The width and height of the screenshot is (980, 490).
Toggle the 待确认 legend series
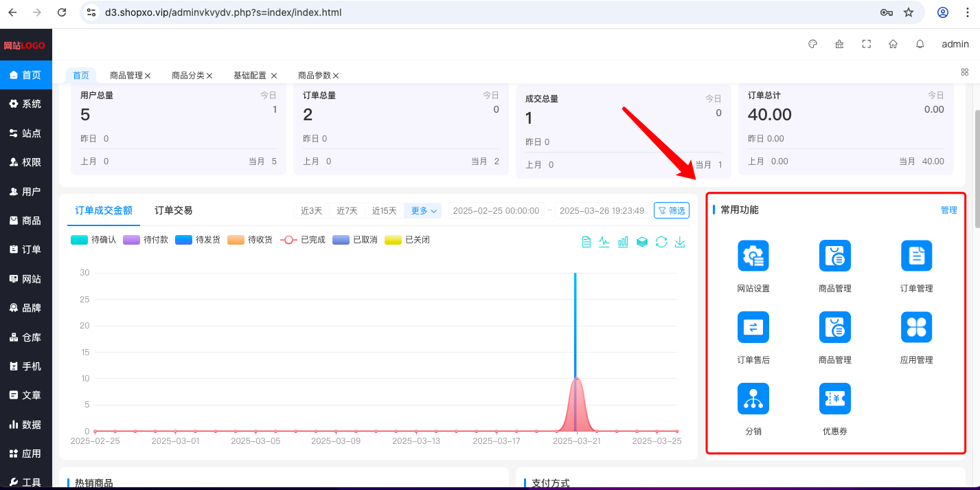[x=93, y=240]
